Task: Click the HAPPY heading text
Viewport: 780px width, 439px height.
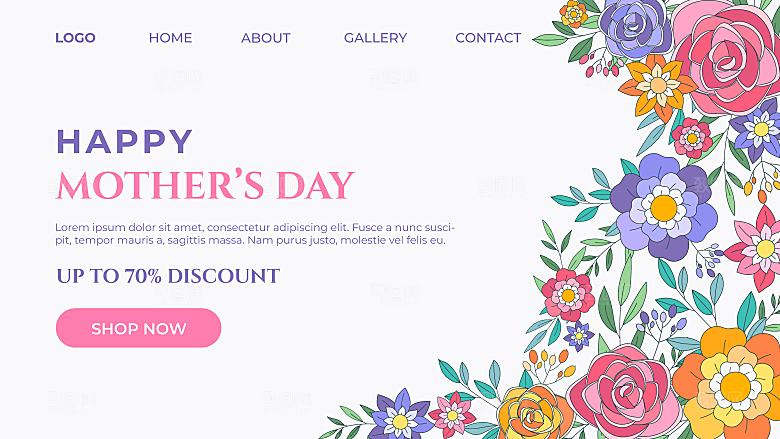Action: point(124,141)
